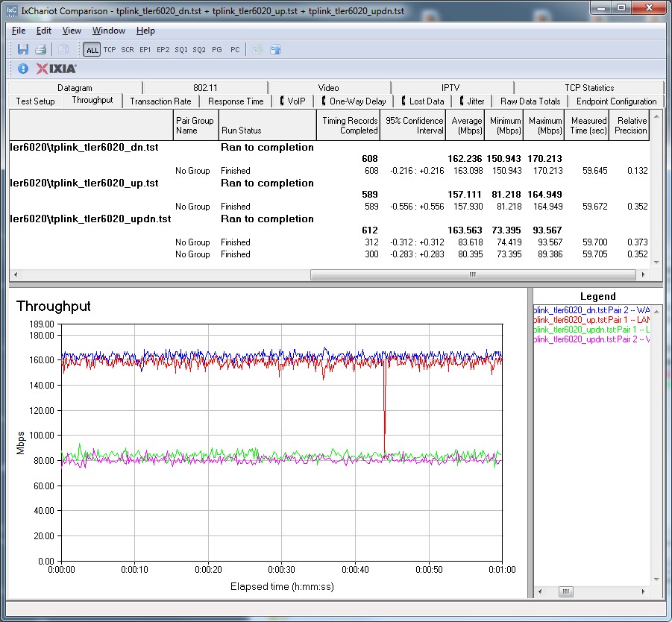Select the TCP filter button
This screenshot has width=672, height=622.
tap(110, 50)
